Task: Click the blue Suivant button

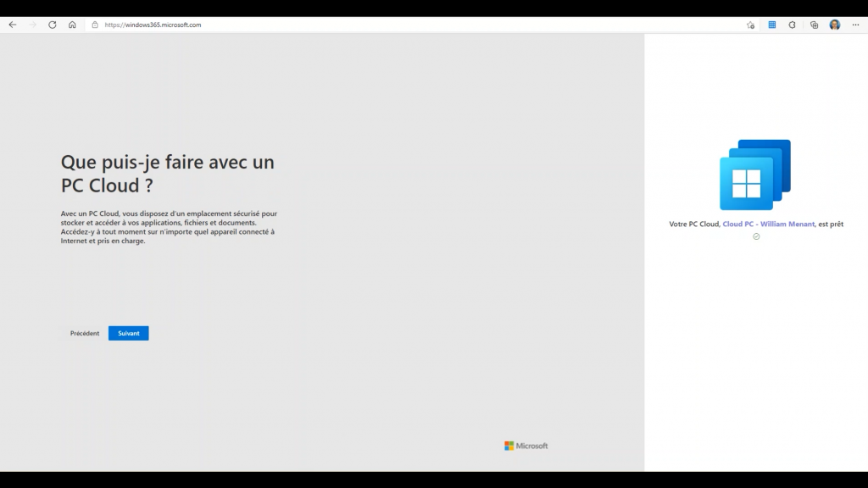Action: 129,333
